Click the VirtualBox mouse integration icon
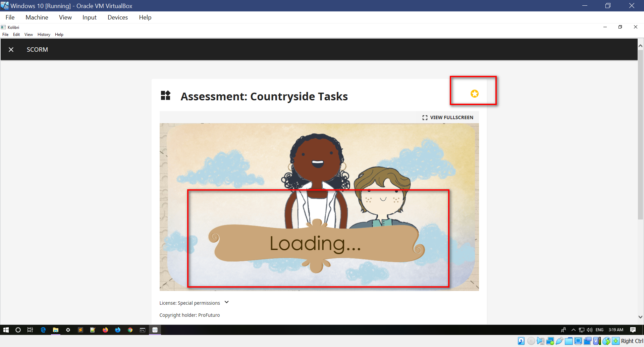Viewport: 644px width, 347px height. (x=606, y=341)
